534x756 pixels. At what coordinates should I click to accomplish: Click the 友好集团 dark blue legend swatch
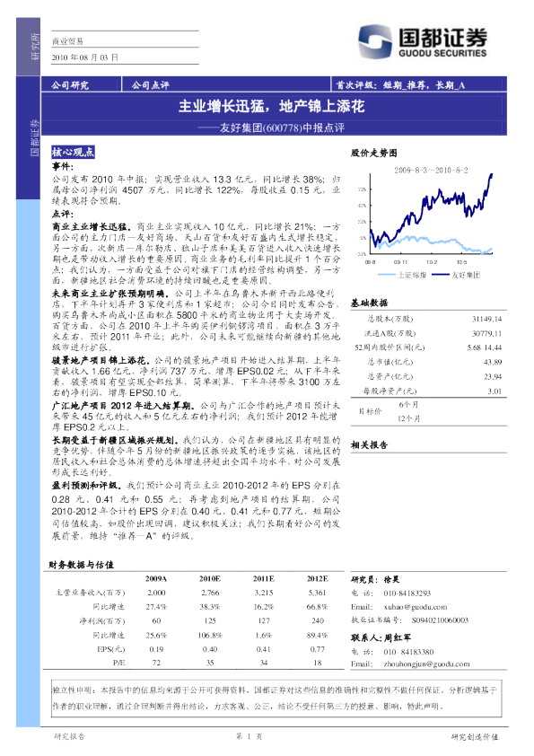point(441,275)
